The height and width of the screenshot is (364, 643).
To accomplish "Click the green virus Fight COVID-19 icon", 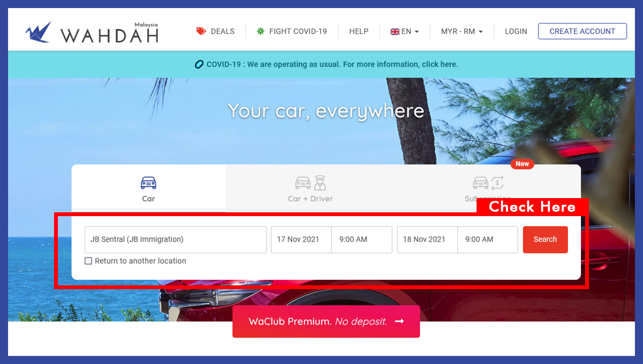I will tap(260, 31).
